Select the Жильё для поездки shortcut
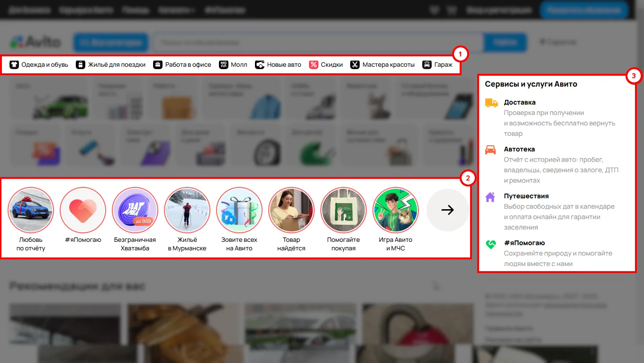The height and width of the screenshot is (363, 644). [x=111, y=65]
